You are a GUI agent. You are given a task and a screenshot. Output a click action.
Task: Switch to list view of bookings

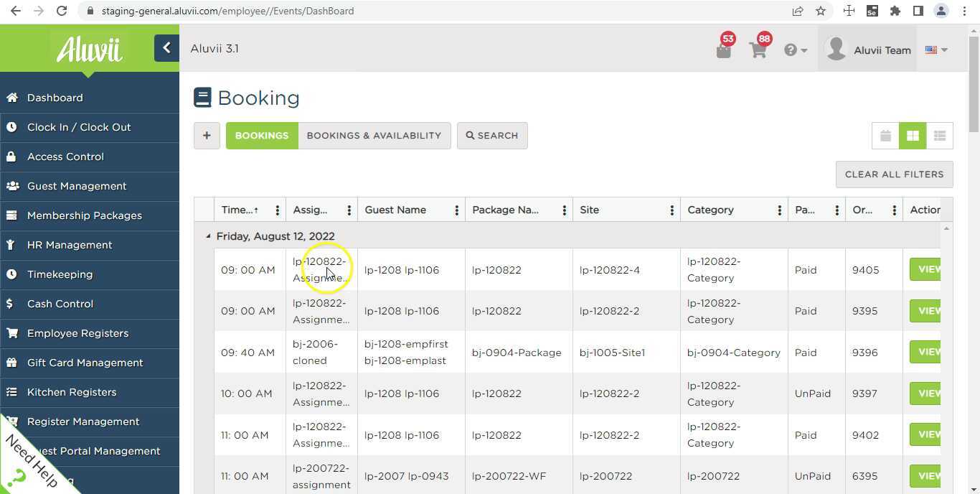pyautogui.click(x=940, y=136)
